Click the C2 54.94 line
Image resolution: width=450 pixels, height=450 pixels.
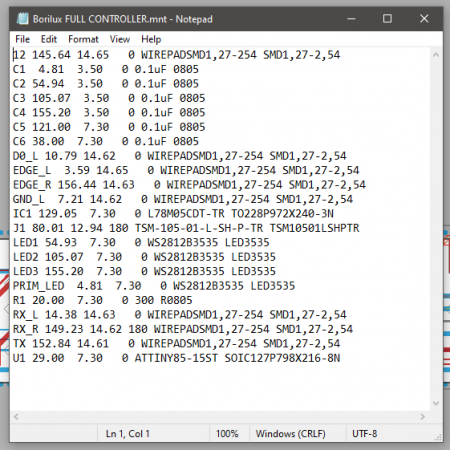tap(106, 84)
